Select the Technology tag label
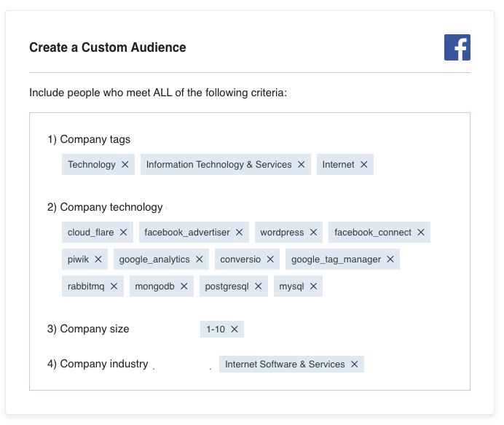 tap(92, 165)
